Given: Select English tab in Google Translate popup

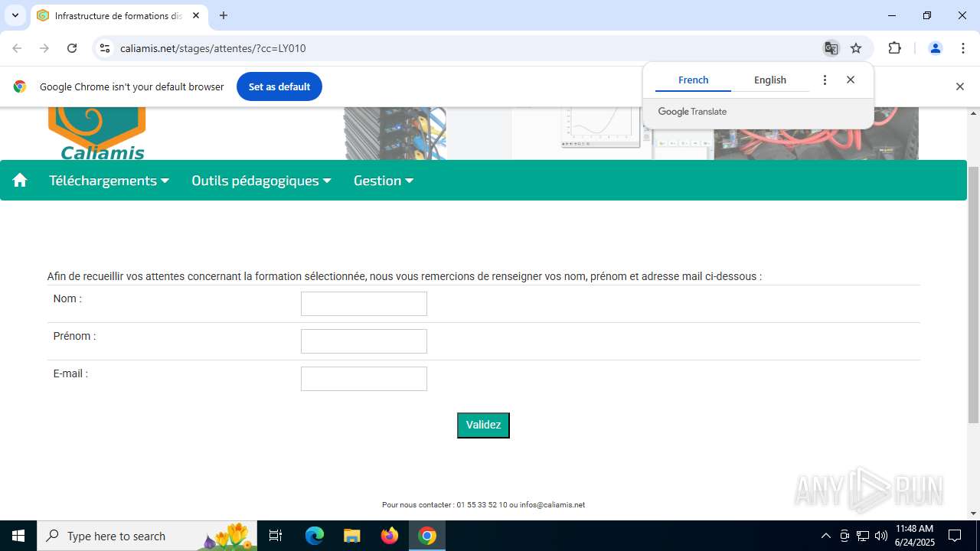Looking at the screenshot, I should (769, 80).
